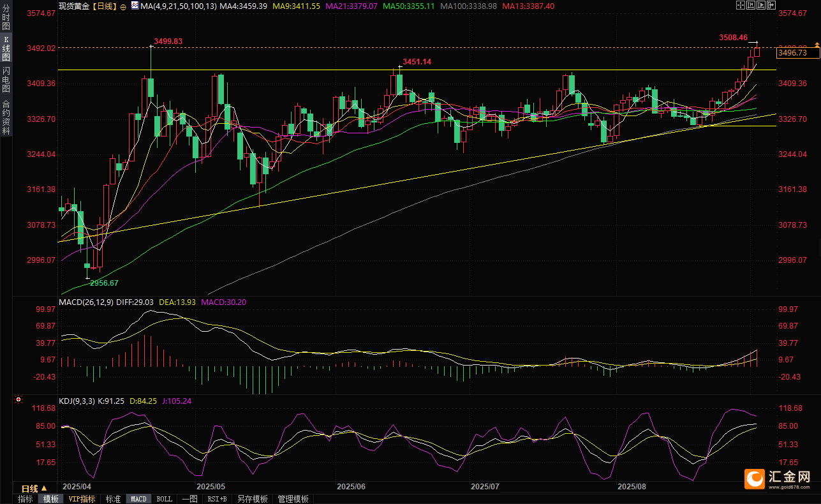
Task: Open 合约资料 in the left sidebar
Action: point(6,117)
